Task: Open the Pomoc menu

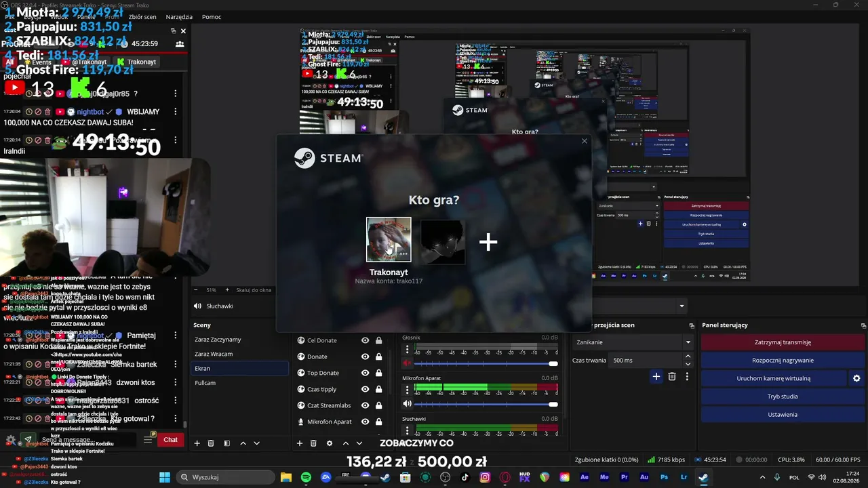Action: click(212, 17)
